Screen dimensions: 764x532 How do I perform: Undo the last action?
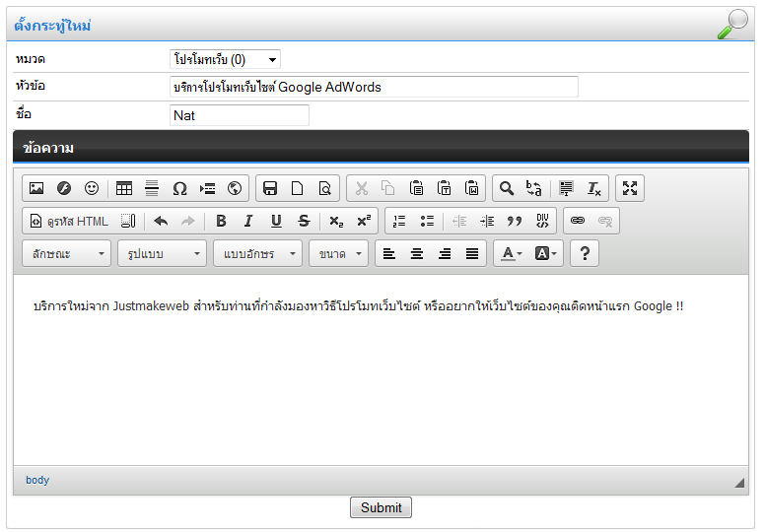161,221
